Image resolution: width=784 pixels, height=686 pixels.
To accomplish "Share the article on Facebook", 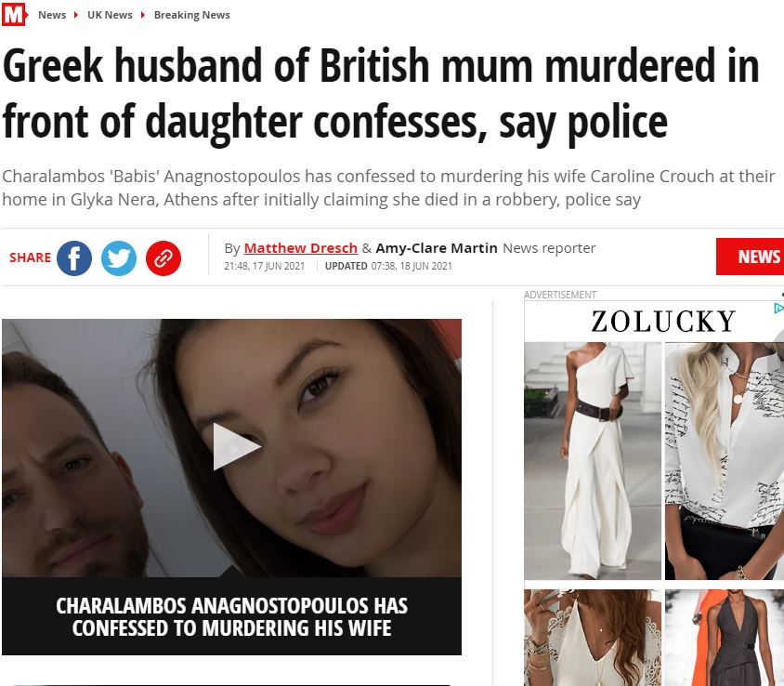I will 74,258.
